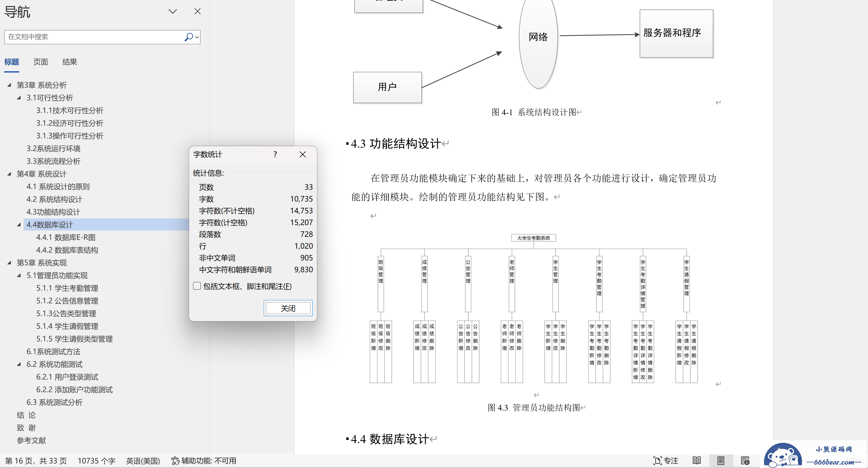
Task: Go to heading 致 谢
Action: pyautogui.click(x=26, y=428)
